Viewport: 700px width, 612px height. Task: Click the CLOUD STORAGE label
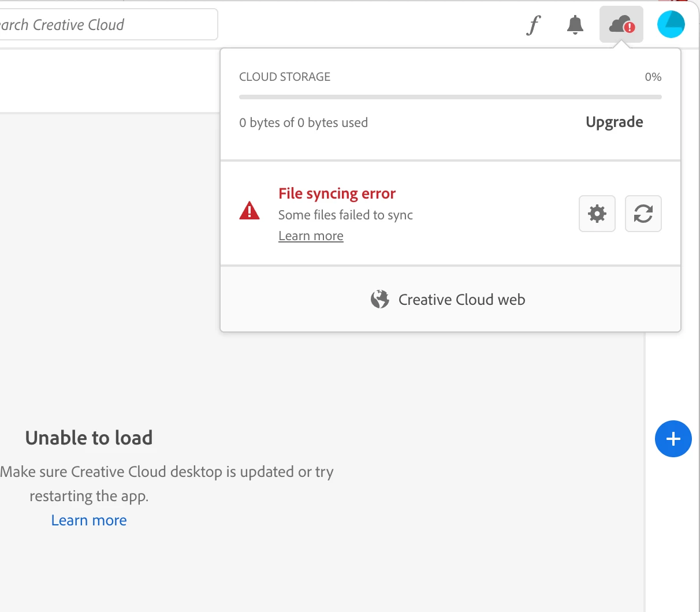(285, 77)
